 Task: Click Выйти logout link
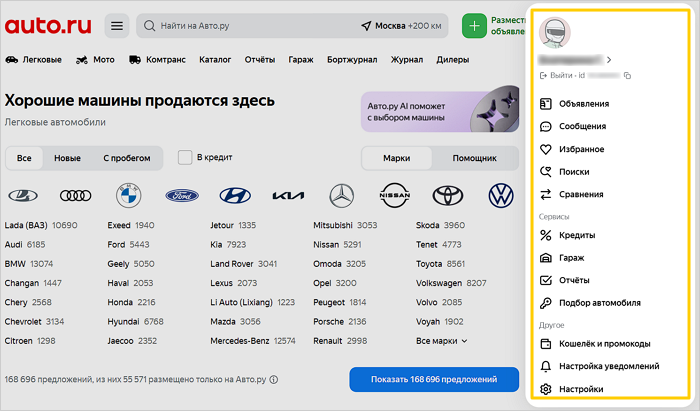tap(556, 75)
